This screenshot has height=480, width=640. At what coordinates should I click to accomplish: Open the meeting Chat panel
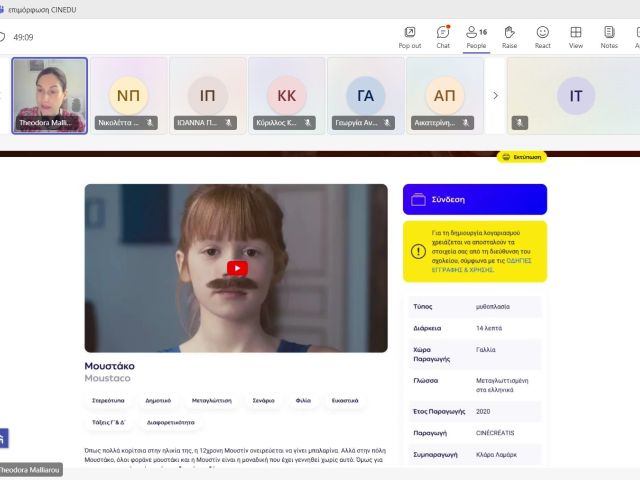point(443,37)
